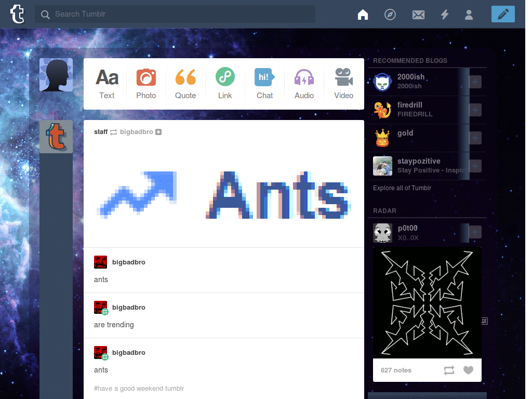Viewport: 532px width, 399px height.
Task: Reblog the Radar post
Action: [x=449, y=370]
